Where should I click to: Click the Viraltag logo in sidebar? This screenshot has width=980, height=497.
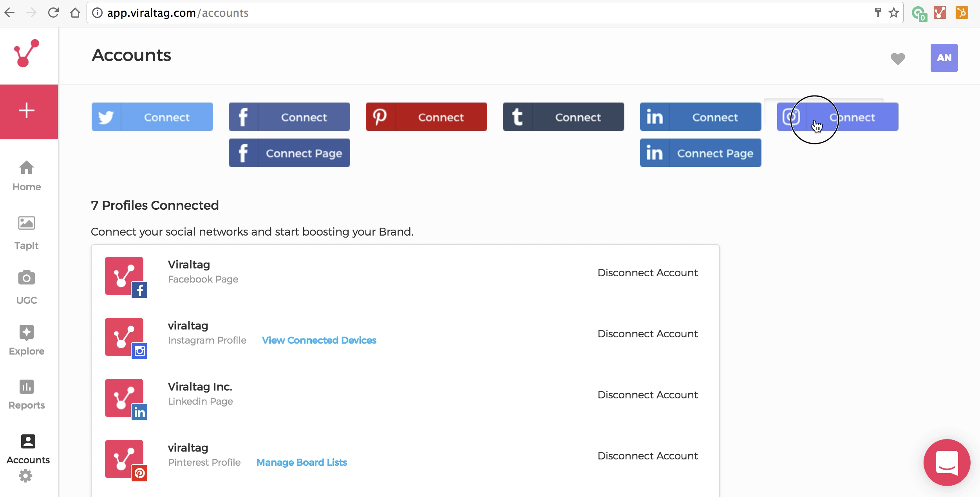pyautogui.click(x=27, y=53)
